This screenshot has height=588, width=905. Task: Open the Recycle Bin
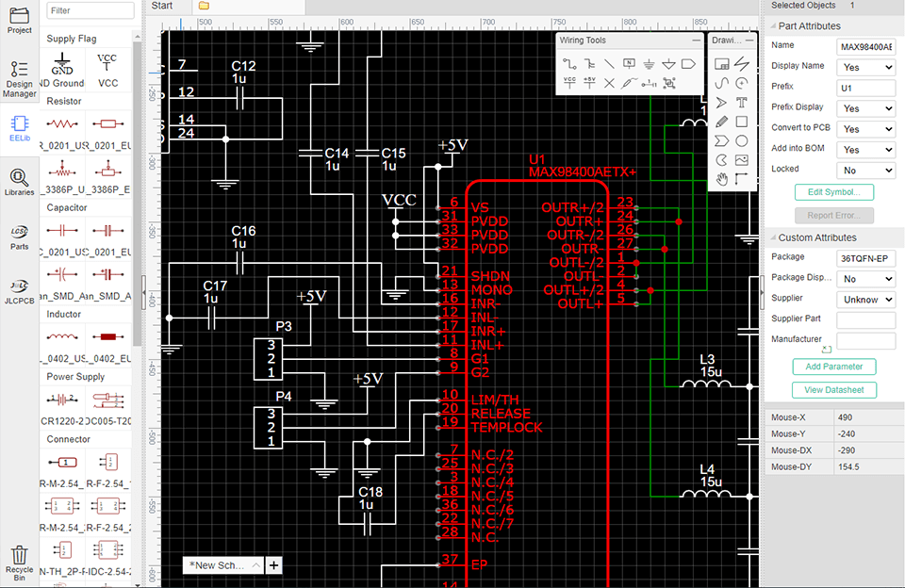(x=20, y=563)
